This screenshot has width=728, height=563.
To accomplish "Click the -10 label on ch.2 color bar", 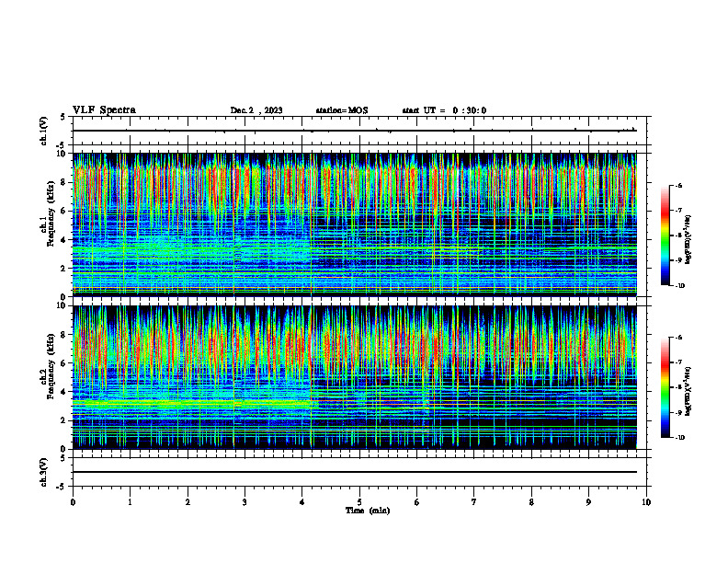I will [x=680, y=438].
